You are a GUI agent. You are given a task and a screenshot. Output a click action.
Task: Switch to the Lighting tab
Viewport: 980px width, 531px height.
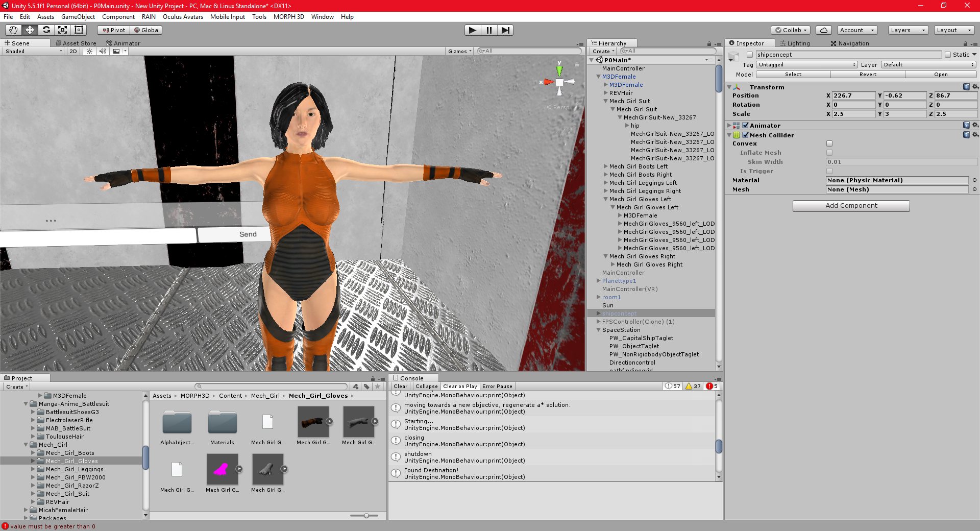pyautogui.click(x=795, y=43)
